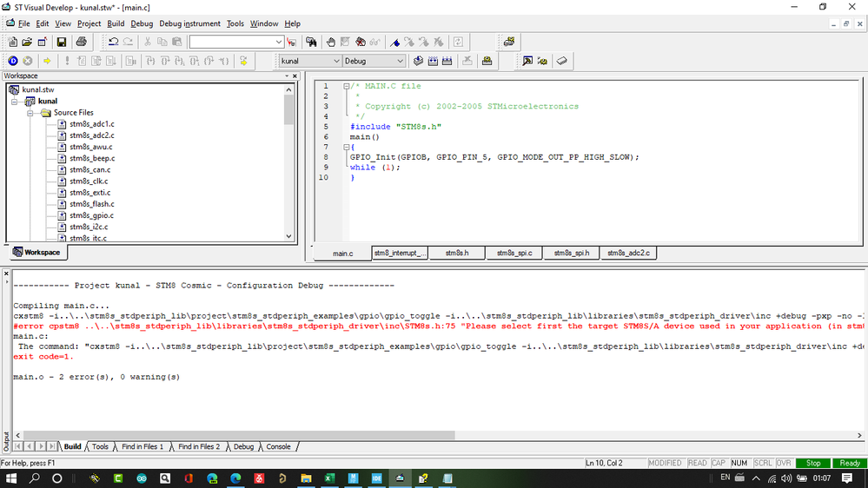Open Microsoft Edge from the taskbar
The height and width of the screenshot is (488, 868).
(x=235, y=478)
